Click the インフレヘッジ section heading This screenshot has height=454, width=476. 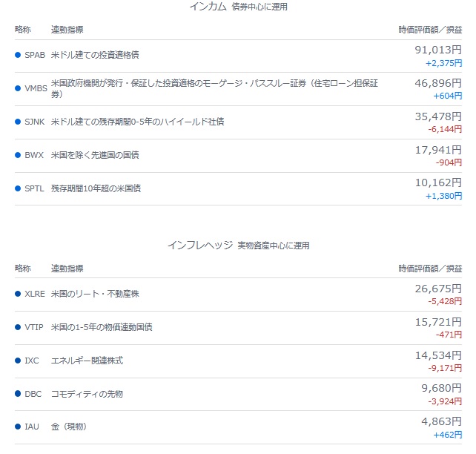point(200,245)
